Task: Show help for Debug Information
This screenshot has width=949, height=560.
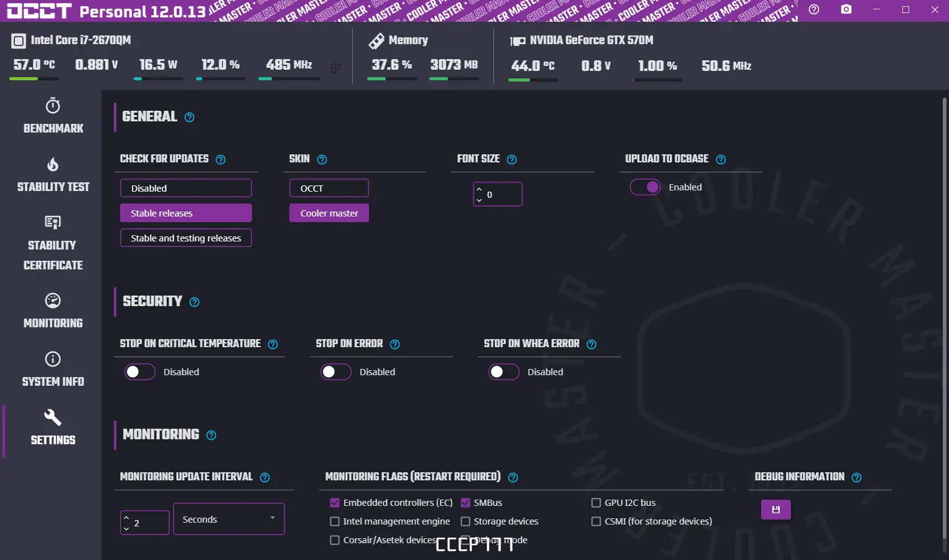Action: point(856,477)
